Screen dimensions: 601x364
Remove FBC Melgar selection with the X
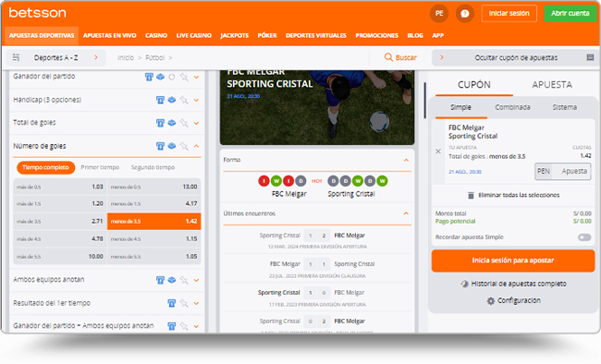[x=438, y=152]
